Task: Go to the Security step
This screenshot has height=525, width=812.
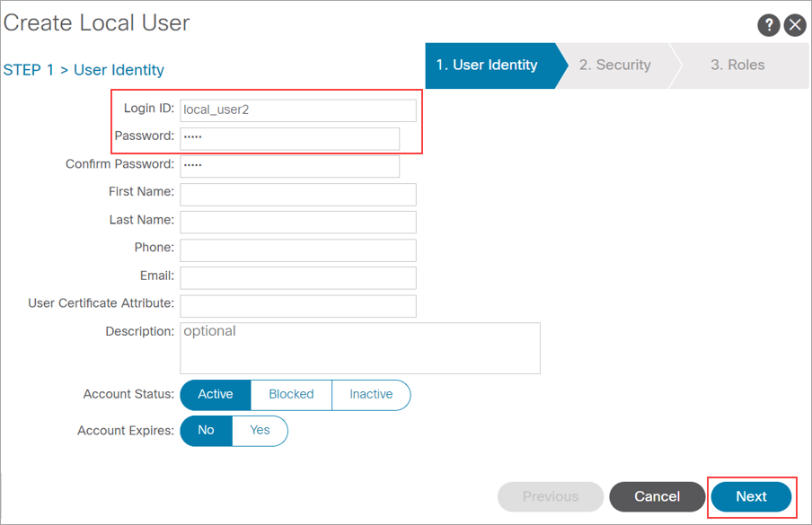Action: coord(614,66)
